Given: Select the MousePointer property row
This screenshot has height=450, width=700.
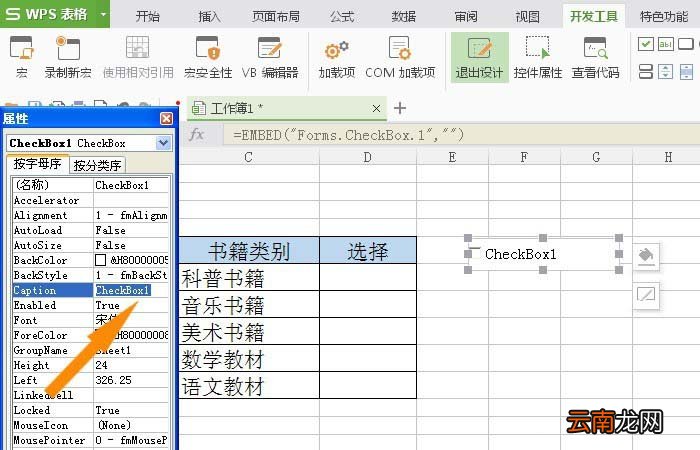Looking at the screenshot, I should (91, 440).
